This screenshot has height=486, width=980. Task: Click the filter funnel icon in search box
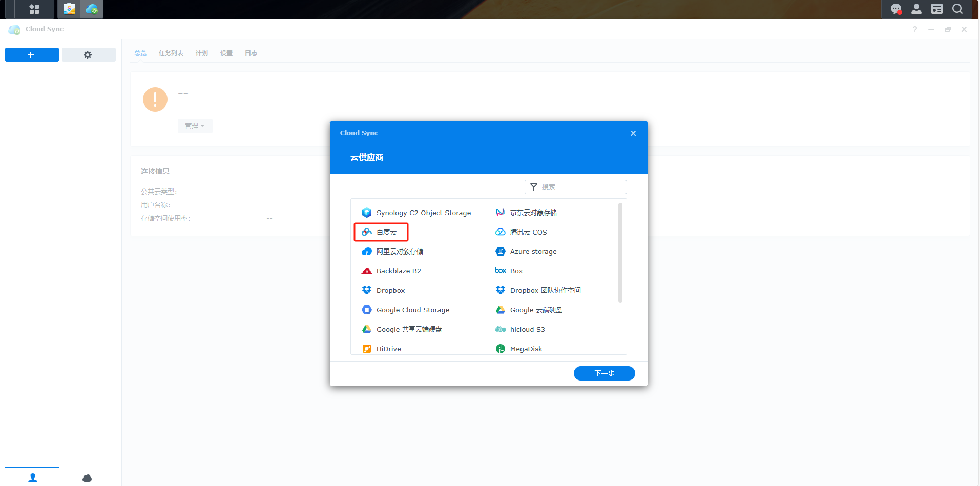pos(534,187)
